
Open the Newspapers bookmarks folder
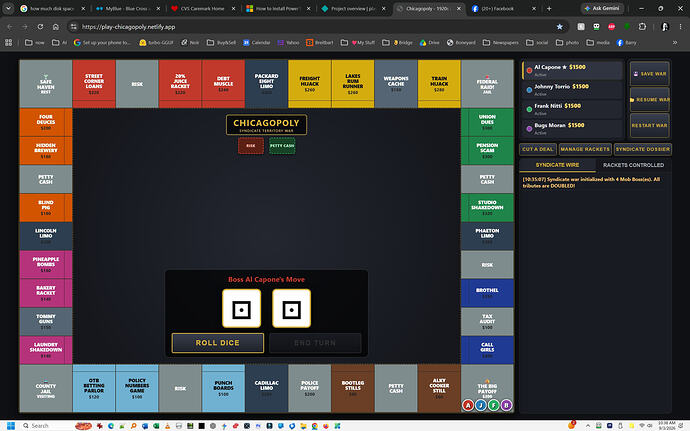(500, 42)
